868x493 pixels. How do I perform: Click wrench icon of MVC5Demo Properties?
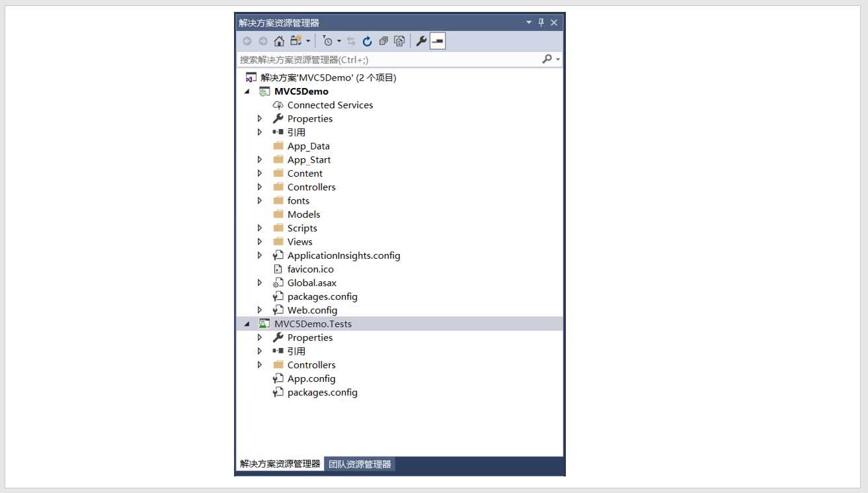(x=278, y=118)
